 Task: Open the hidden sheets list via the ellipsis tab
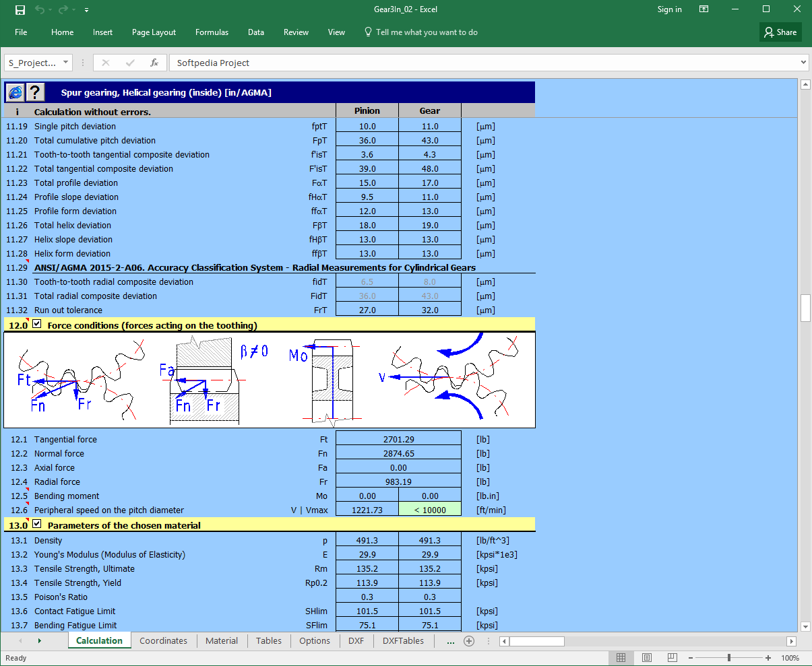point(450,640)
